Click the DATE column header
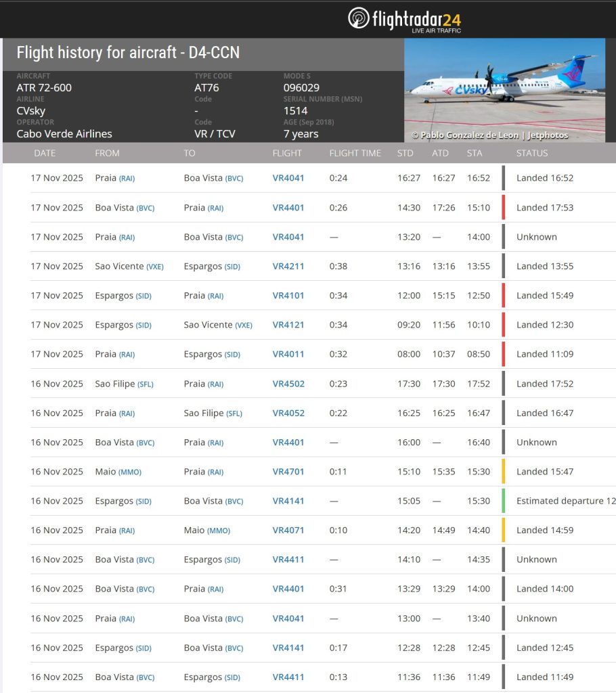616x693 pixels. pyautogui.click(x=45, y=153)
